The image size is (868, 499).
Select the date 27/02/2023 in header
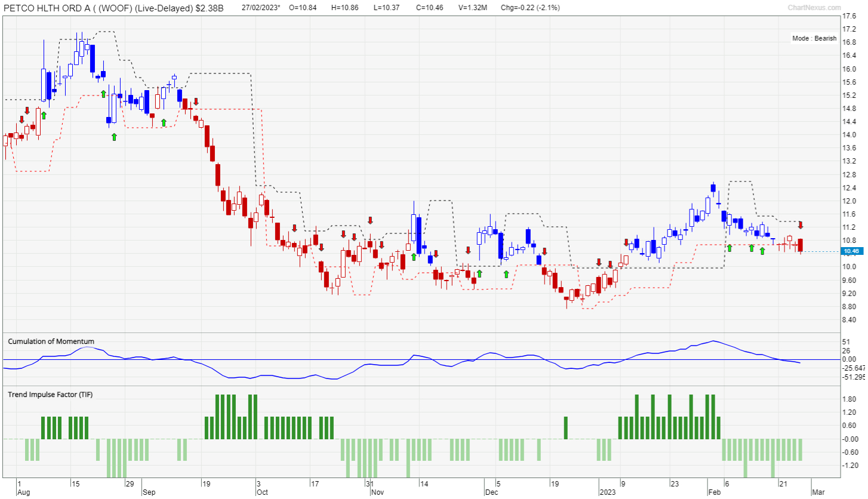click(x=261, y=7)
